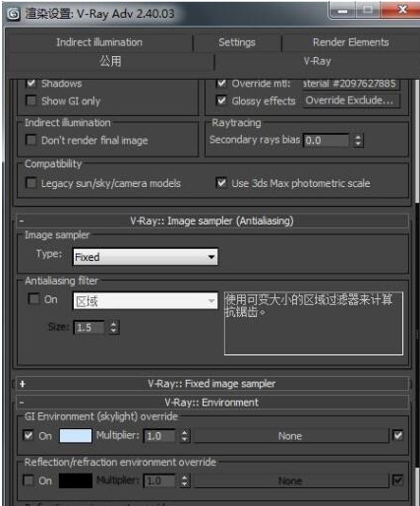The height and width of the screenshot is (506, 420).
Task: Toggle the Shadows checkbox
Action: point(31,83)
